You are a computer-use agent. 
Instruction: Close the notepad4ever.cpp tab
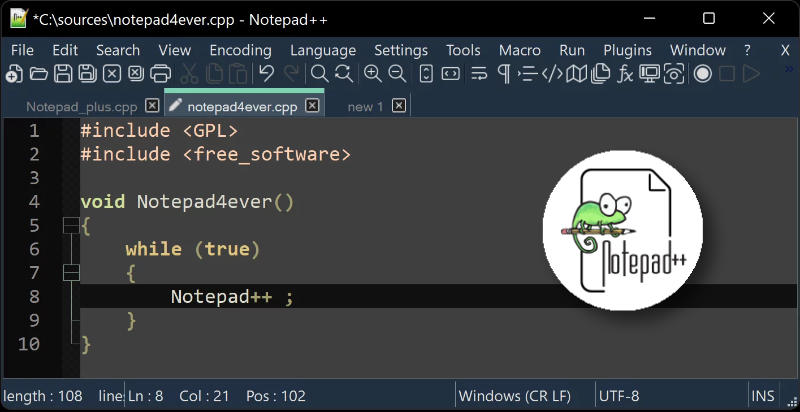312,106
